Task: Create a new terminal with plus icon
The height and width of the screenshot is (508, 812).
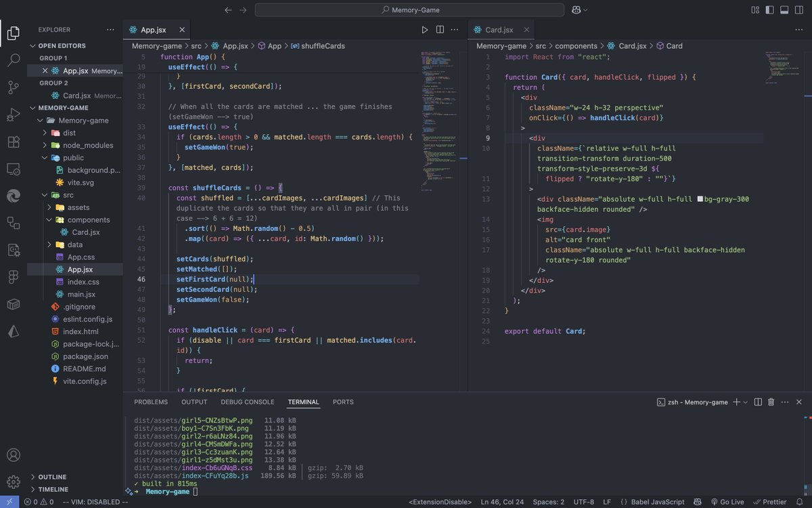Action: click(737, 402)
